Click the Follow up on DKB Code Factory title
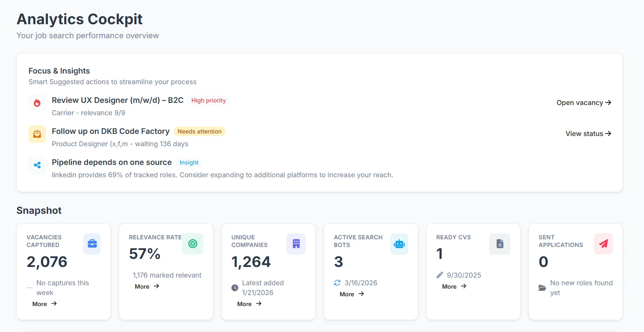This screenshot has height=332, width=644. coord(111,131)
